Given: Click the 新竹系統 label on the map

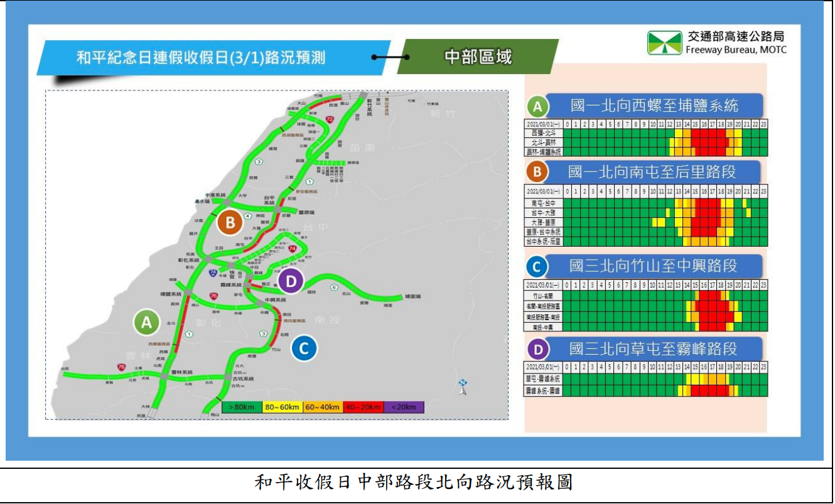Looking at the screenshot, I should tap(370, 108).
